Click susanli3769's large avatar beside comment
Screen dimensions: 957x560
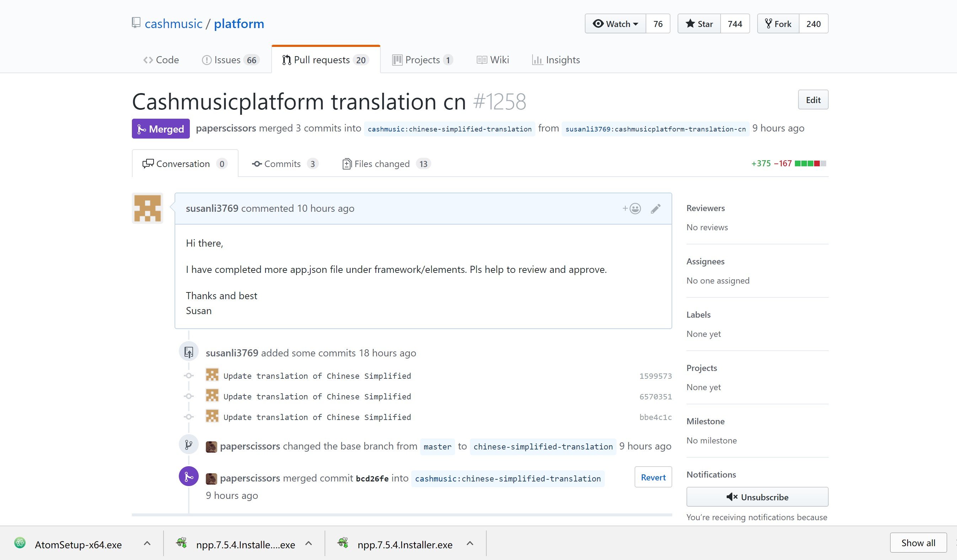coord(147,208)
